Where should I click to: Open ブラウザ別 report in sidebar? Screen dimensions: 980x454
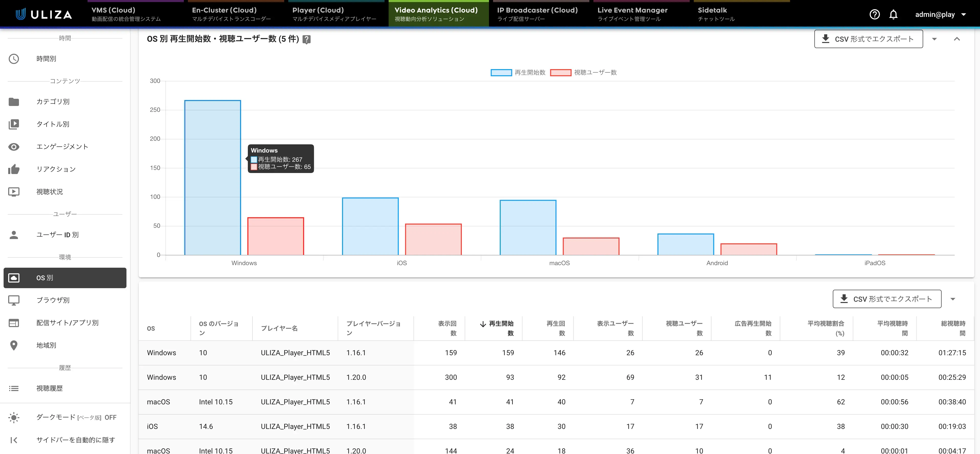[x=65, y=300]
